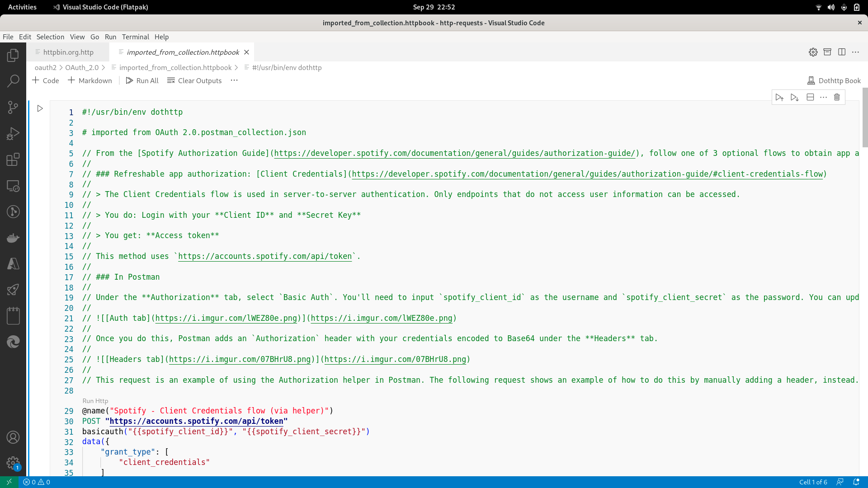Screen dimensions: 868x488
Task: Open more cell actions ellipsis
Action: [824, 97]
